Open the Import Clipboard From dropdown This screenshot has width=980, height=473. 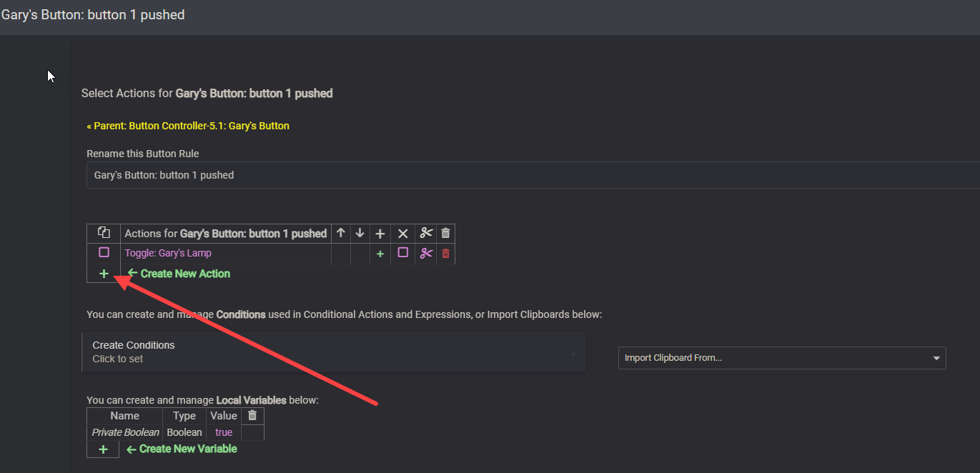pos(781,358)
